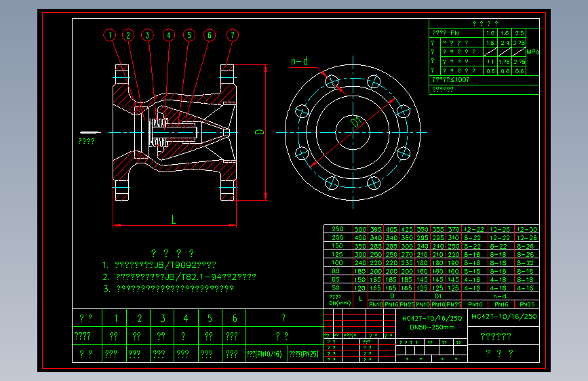
Task: Click red balloon number 7 above valve
Action: coord(233,35)
